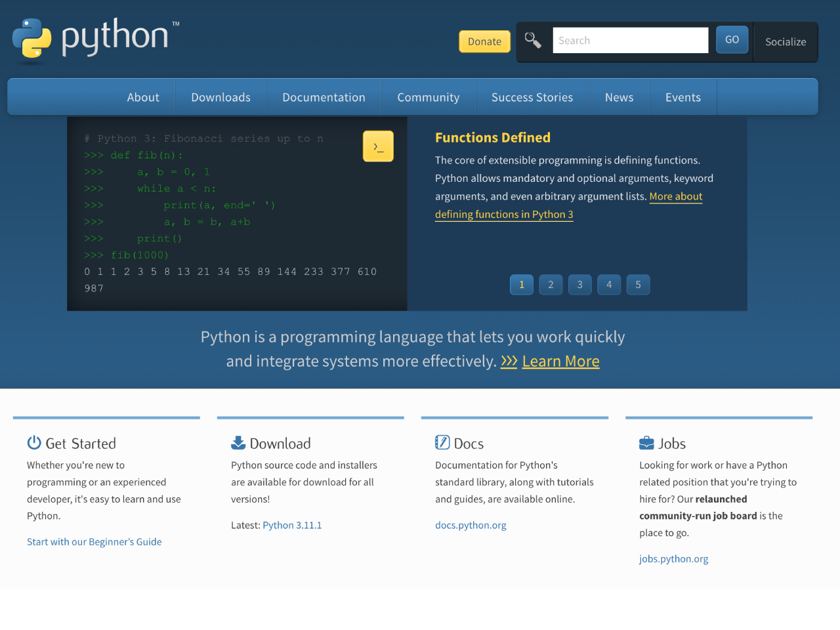Open the Python 3.11.1 release link
Screen dimensions: 840x630
[x=292, y=526]
